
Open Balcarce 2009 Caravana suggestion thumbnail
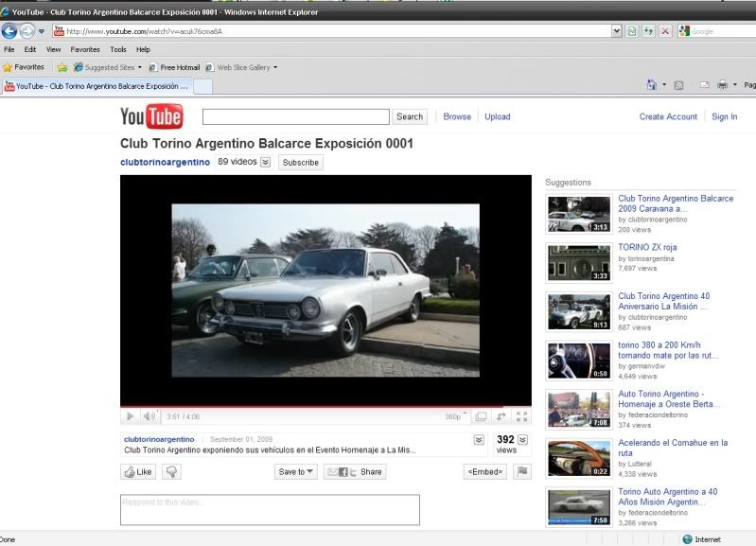coord(579,214)
